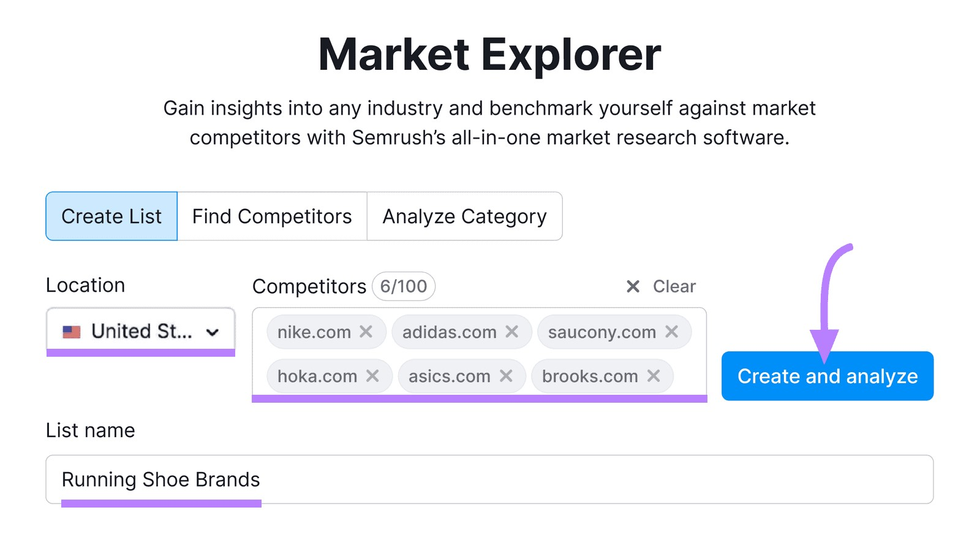The image size is (980, 548).
Task: Select the Running Shoe Brands text field
Action: 160,479
